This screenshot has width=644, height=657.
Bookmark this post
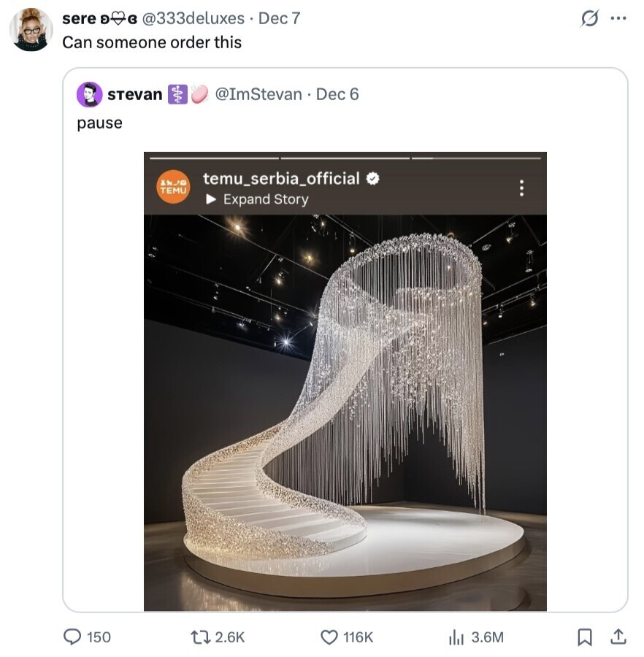click(584, 637)
